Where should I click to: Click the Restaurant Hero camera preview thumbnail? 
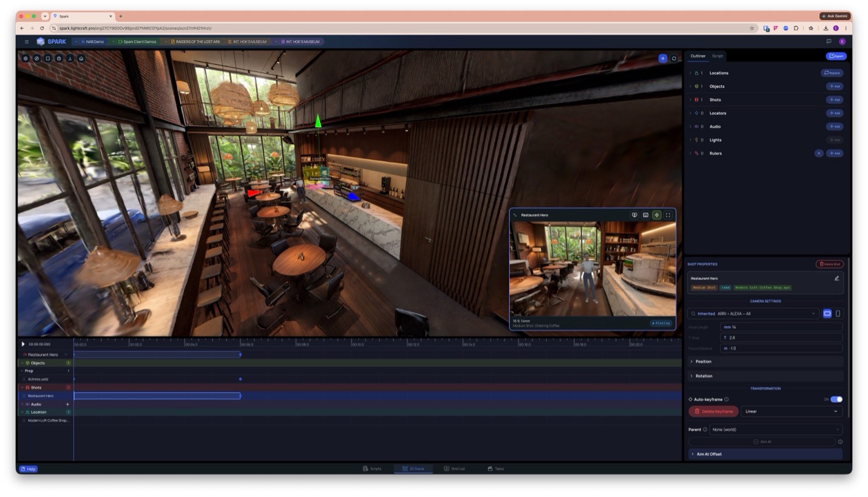click(592, 269)
